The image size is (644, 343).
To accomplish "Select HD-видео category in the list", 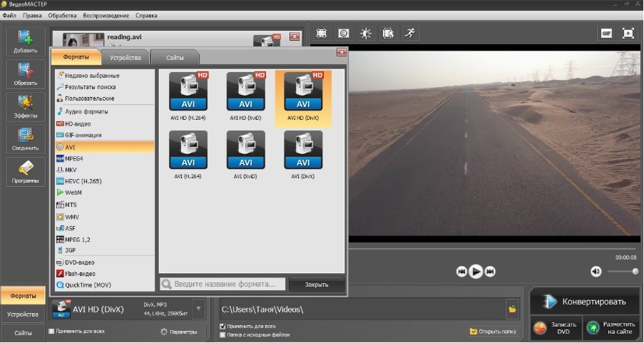I will click(x=78, y=123).
